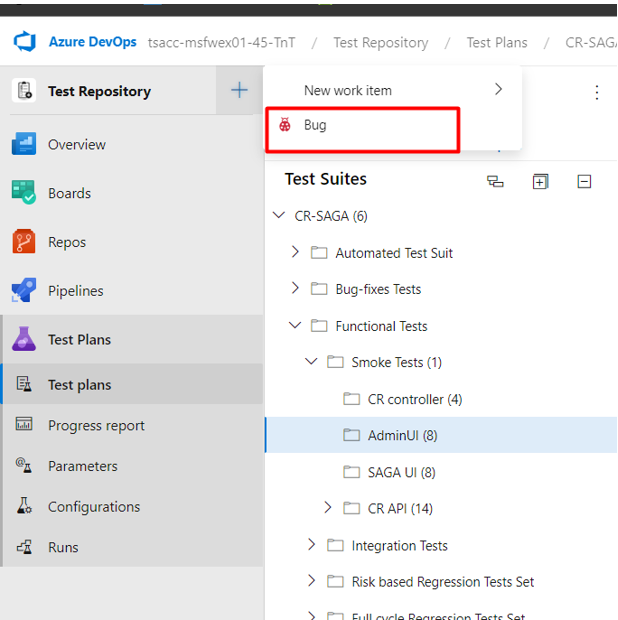The height and width of the screenshot is (620, 618).
Task: Click the Azure DevOps logo icon
Action: [25, 42]
